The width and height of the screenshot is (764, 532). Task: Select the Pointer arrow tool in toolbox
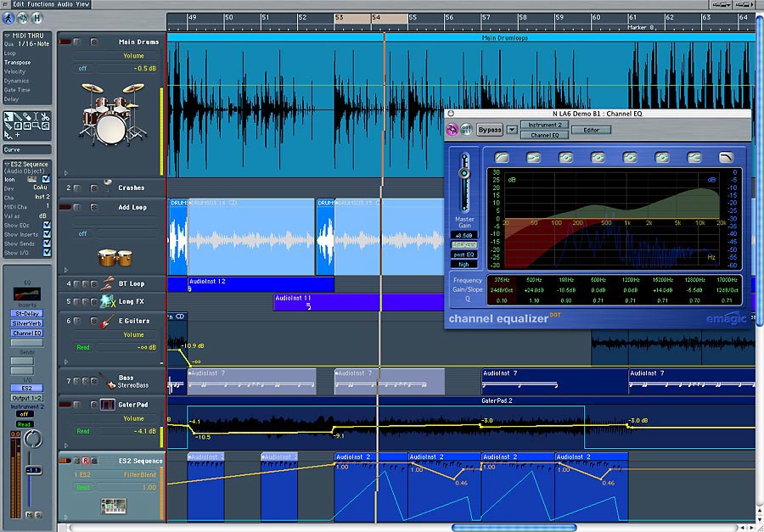(8, 117)
